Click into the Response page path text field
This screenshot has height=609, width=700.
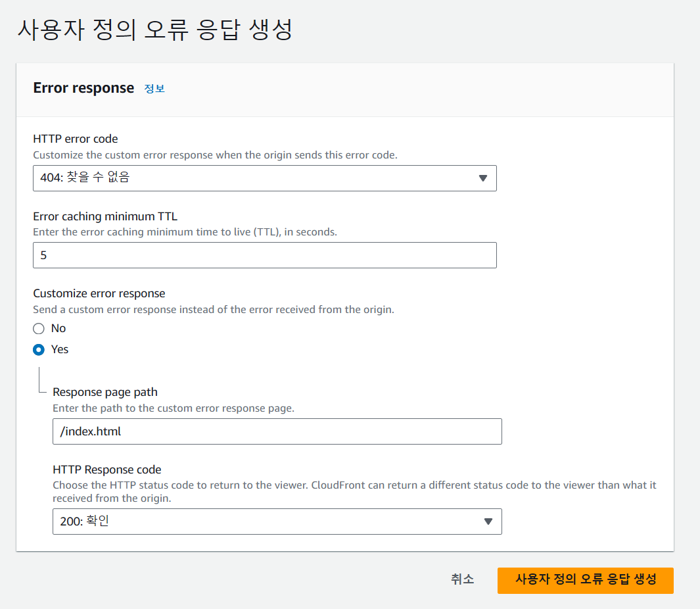point(277,431)
